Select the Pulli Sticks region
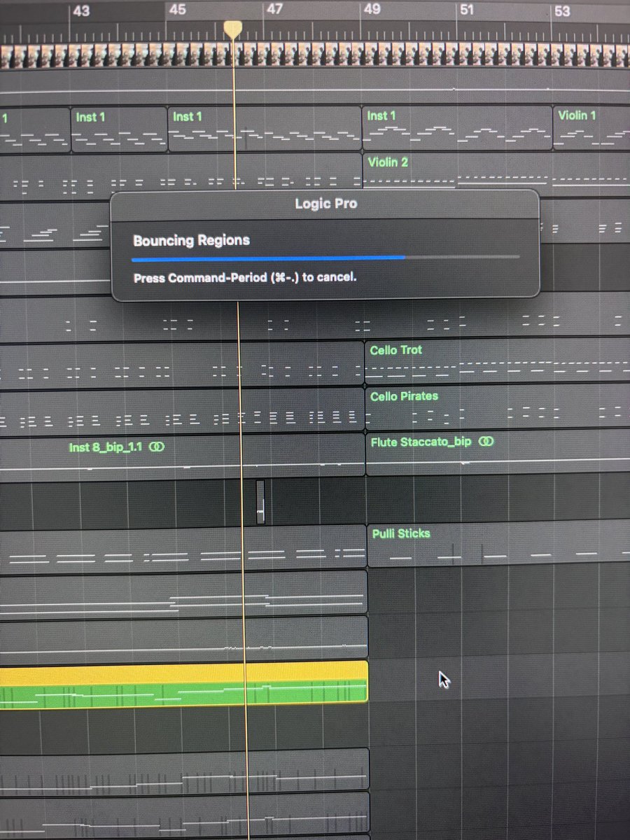This screenshot has height=840, width=630. 498,545
